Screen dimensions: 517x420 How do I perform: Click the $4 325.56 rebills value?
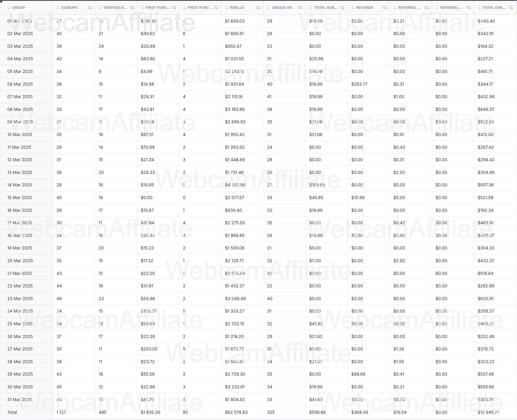pyautogui.click(x=234, y=185)
